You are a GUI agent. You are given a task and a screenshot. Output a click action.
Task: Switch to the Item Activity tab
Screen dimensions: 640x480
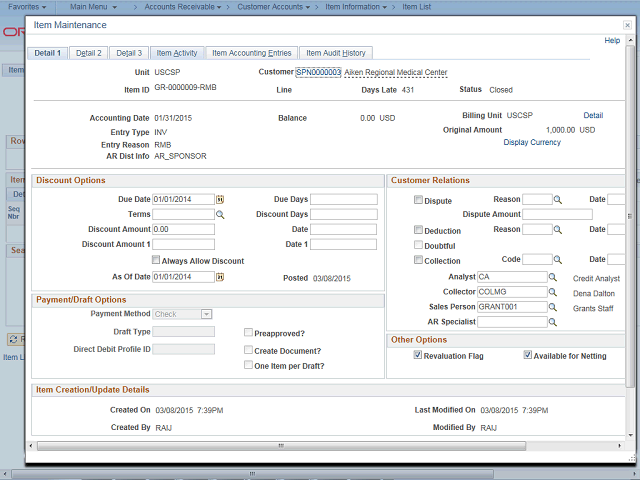[x=177, y=53]
